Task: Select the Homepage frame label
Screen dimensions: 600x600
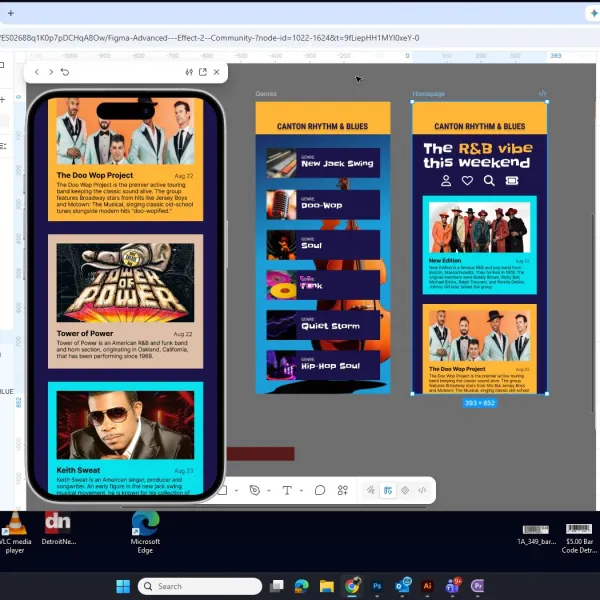Action: tap(429, 94)
